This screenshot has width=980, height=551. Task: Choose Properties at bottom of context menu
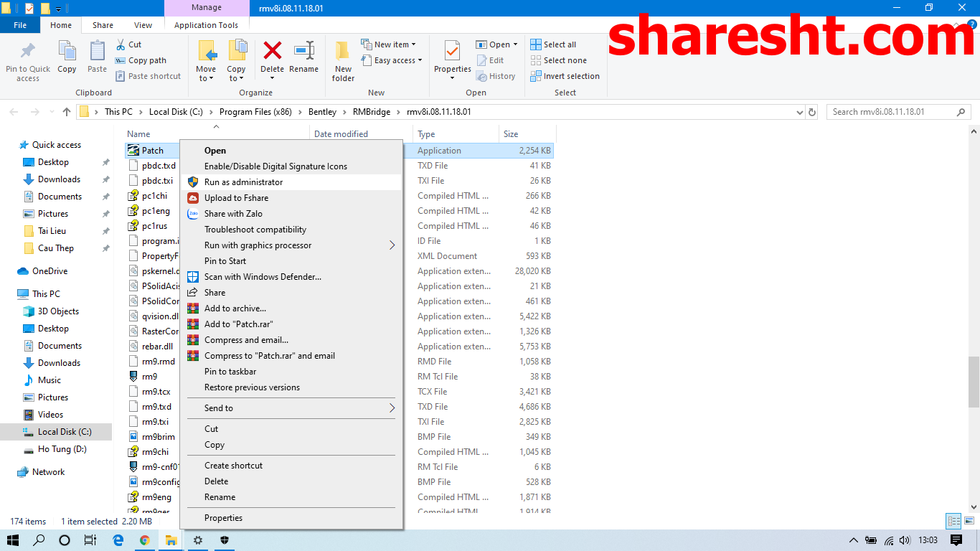point(291,518)
